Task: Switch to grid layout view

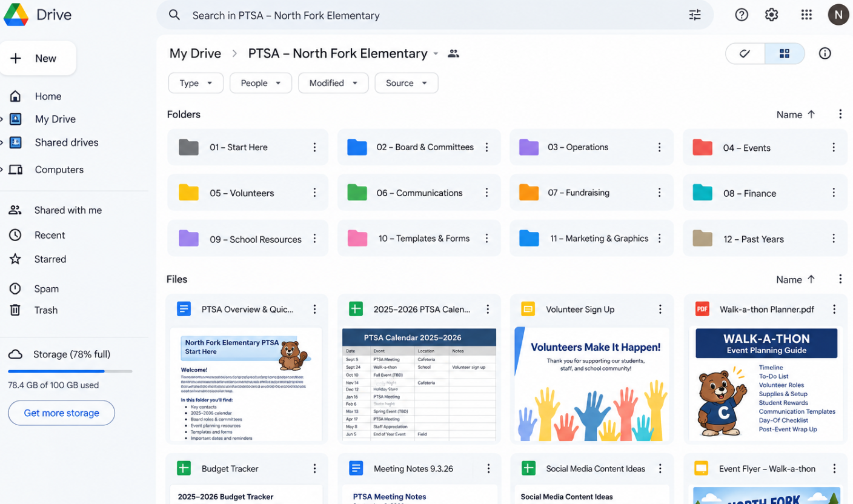Action: 785,53
